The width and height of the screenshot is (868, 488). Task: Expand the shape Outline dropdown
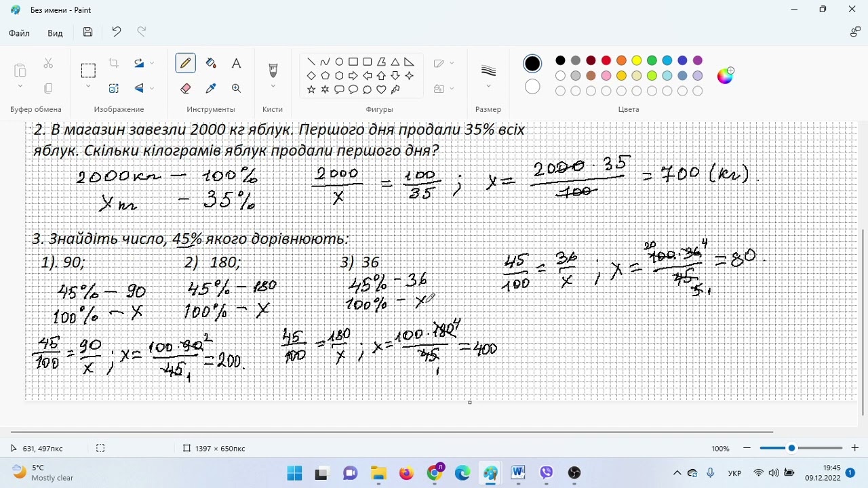point(452,63)
